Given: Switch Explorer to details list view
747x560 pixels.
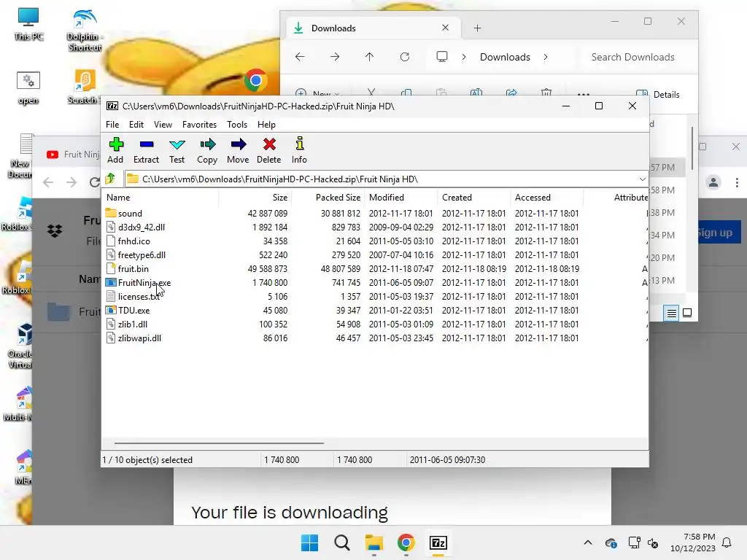Looking at the screenshot, I should point(671,313).
